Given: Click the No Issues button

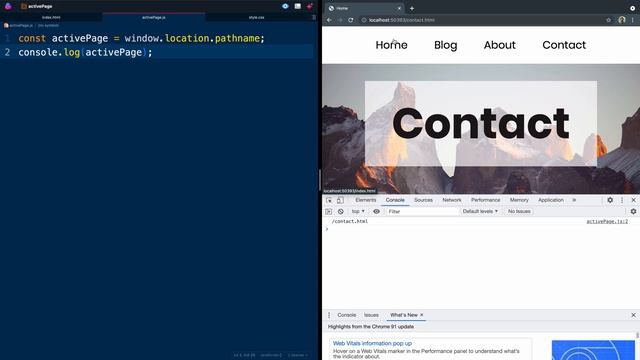Looking at the screenshot, I should (519, 211).
